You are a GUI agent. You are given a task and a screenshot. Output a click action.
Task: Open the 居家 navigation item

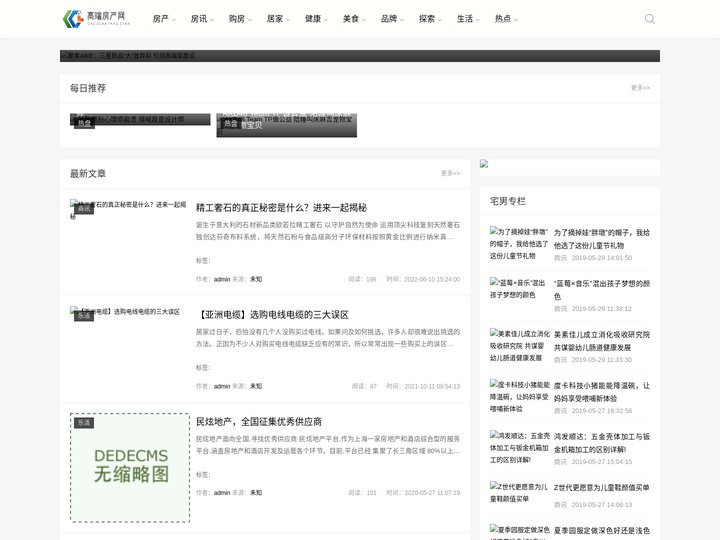[275, 19]
